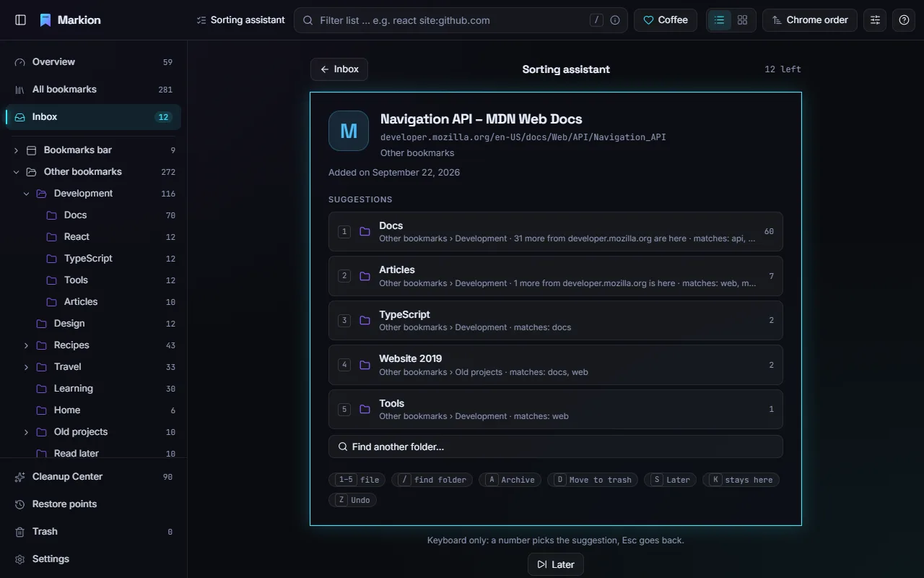Open the display options sliders icon
The width and height of the screenshot is (924, 578).
[x=875, y=20]
